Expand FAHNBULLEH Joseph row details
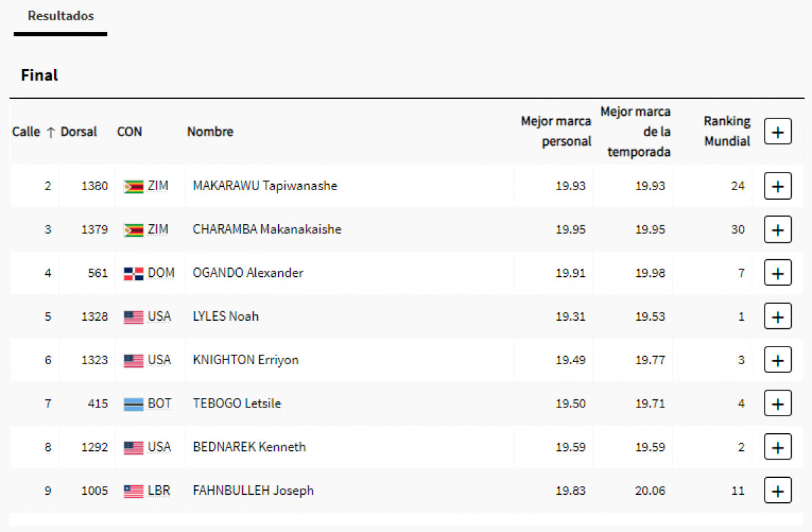The height and width of the screenshot is (532, 812). pos(777,491)
